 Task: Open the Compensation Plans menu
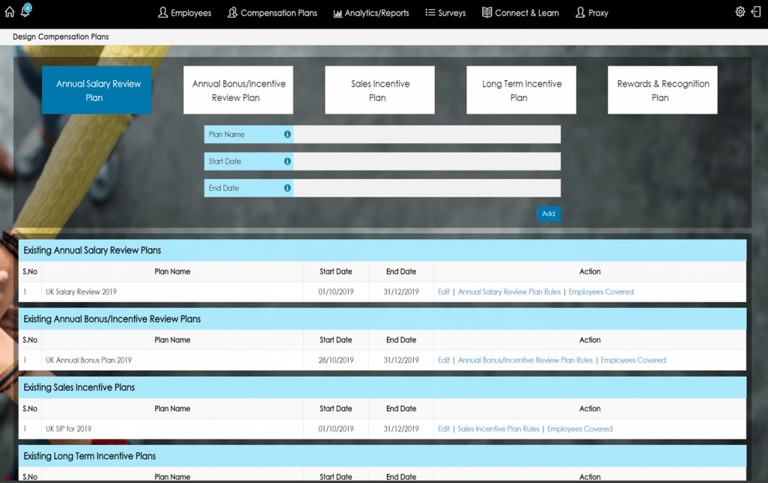(272, 13)
